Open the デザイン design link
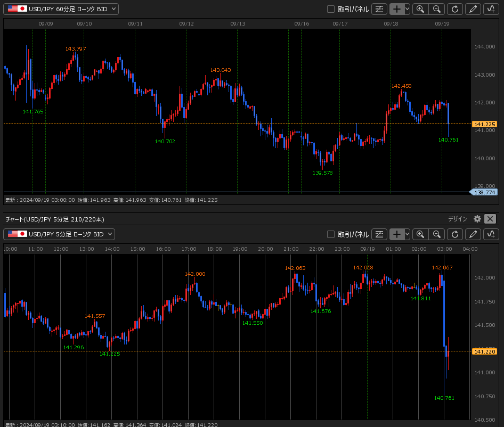 coord(458,219)
